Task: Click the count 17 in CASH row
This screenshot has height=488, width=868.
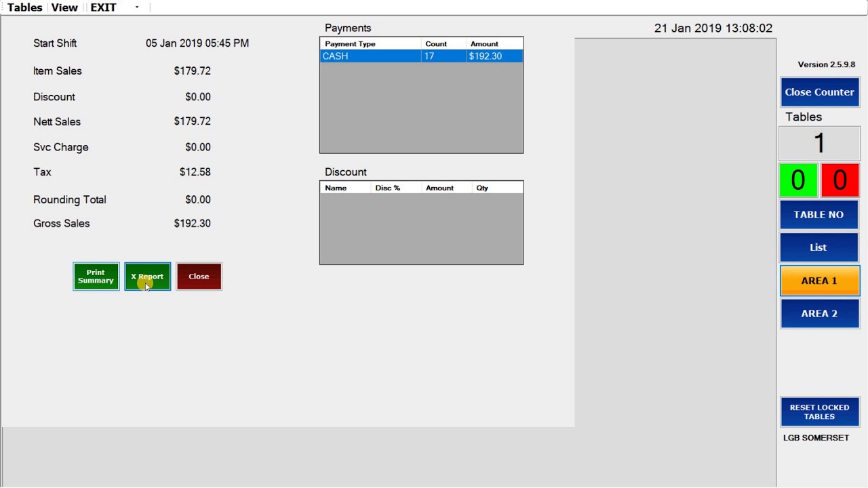Action: tap(429, 56)
